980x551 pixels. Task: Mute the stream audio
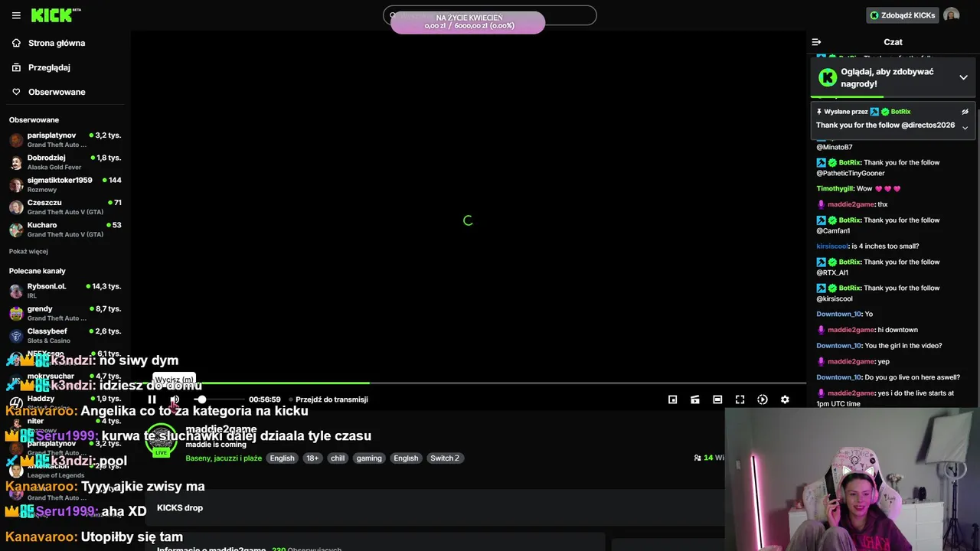coord(175,399)
